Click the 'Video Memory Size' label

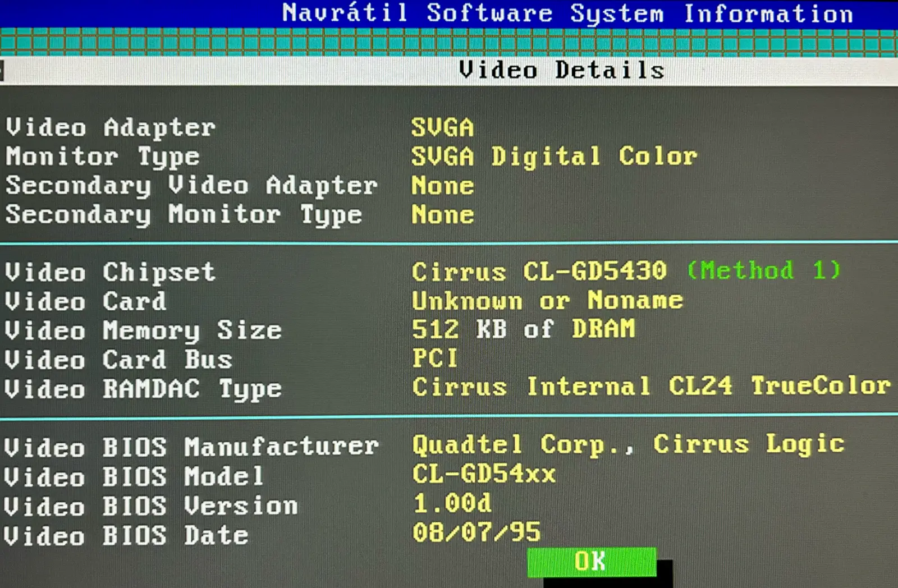(x=143, y=331)
